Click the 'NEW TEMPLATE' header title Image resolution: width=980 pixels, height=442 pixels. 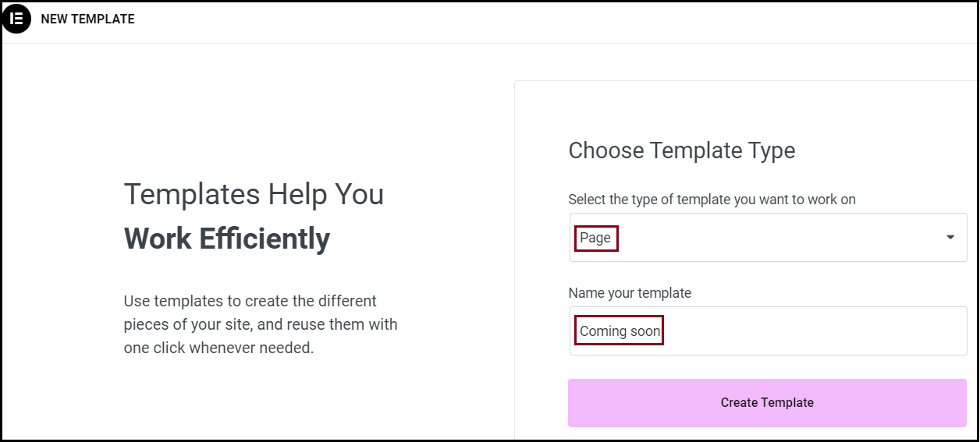point(87,19)
